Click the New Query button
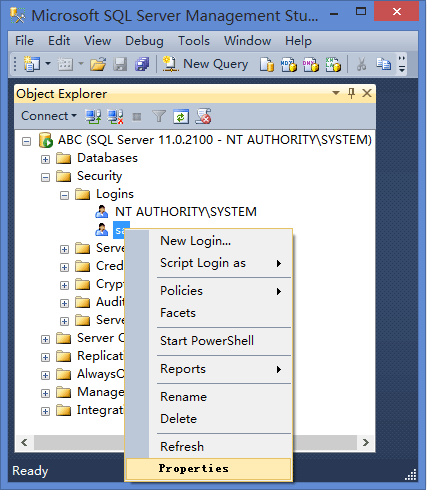 coord(206,64)
